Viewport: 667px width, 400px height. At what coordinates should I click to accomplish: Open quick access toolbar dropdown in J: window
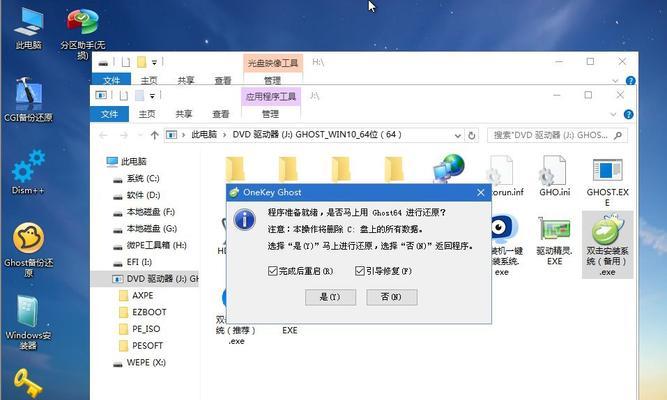coord(152,96)
